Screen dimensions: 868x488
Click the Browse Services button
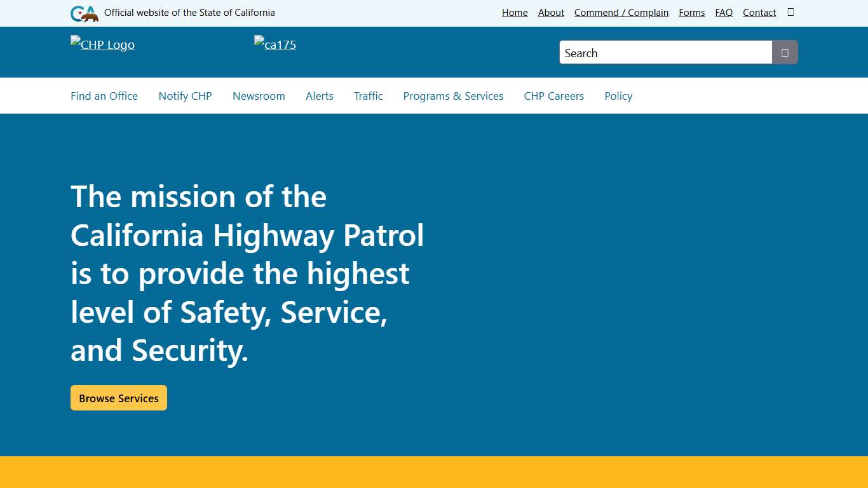click(x=118, y=398)
